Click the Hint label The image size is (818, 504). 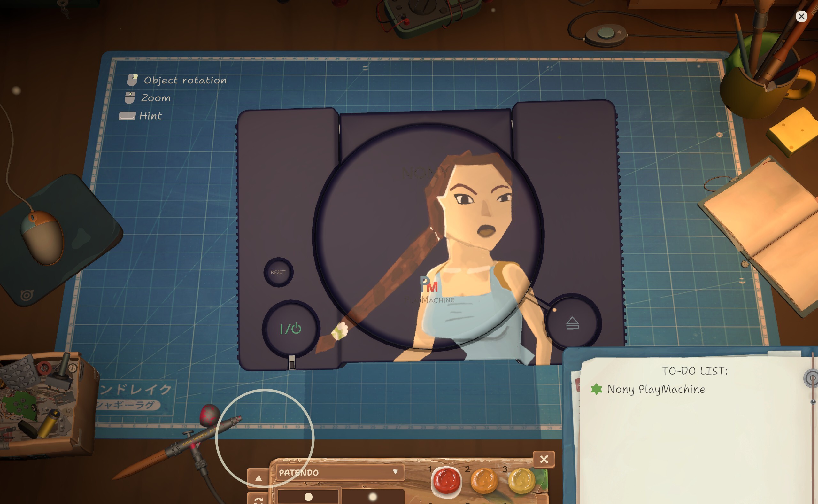click(150, 116)
